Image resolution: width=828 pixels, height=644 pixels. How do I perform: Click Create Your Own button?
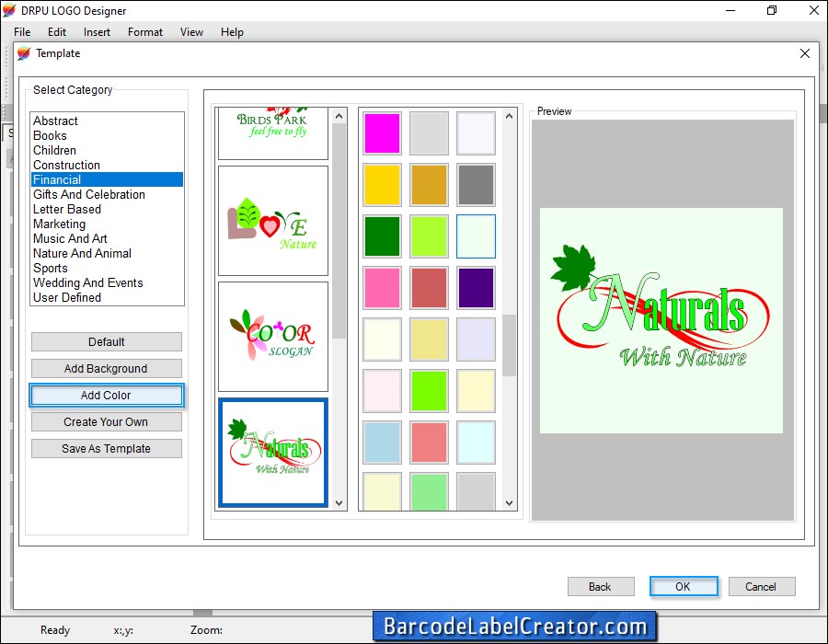coord(107,422)
